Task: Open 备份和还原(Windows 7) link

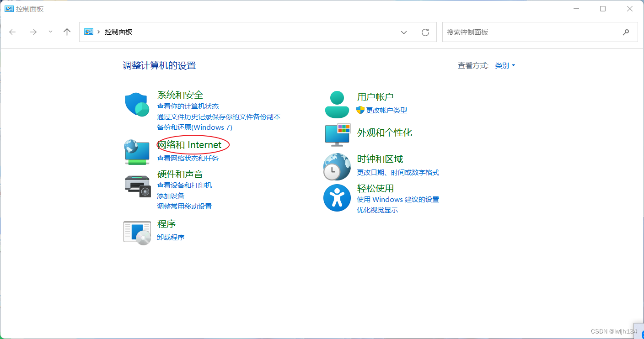Action: [195, 127]
